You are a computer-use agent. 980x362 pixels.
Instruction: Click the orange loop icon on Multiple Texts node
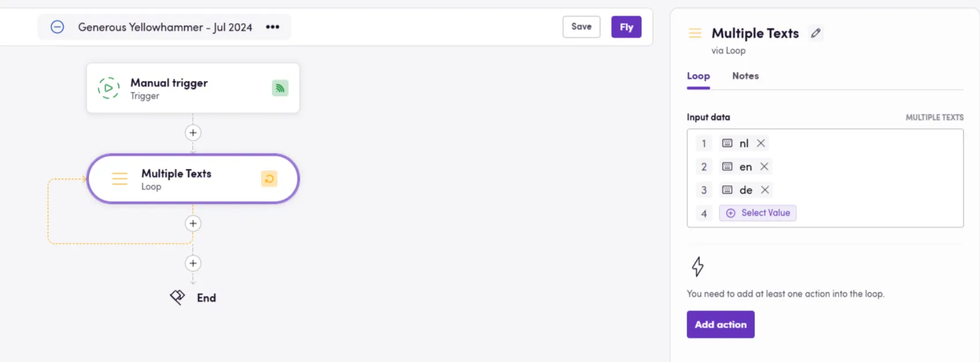(269, 179)
